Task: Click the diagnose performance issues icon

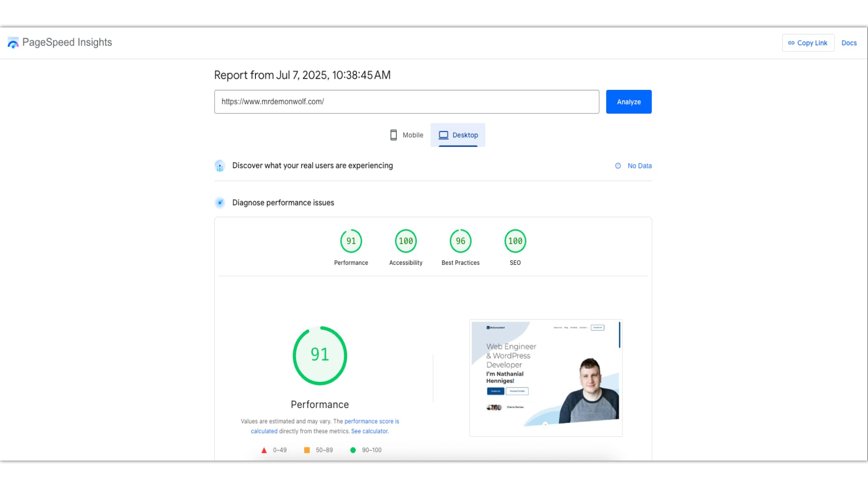Action: [x=220, y=203]
